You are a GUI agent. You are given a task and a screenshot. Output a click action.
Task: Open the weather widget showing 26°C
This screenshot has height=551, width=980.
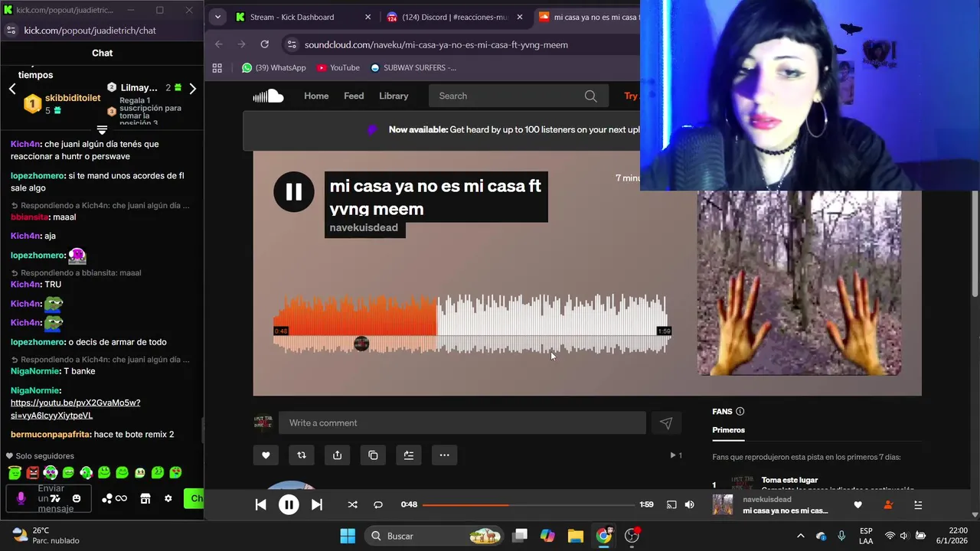tap(46, 535)
